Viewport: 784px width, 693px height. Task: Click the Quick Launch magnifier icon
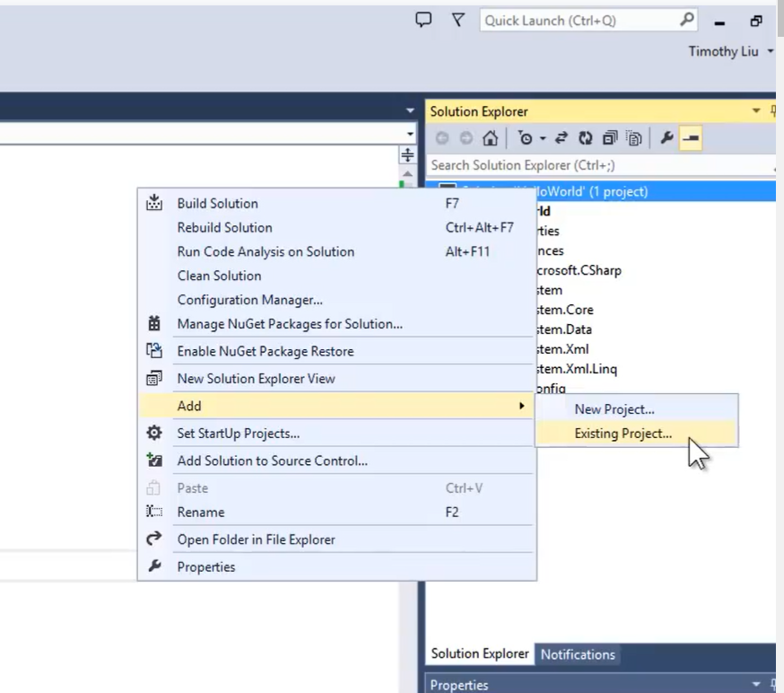pyautogui.click(x=687, y=20)
